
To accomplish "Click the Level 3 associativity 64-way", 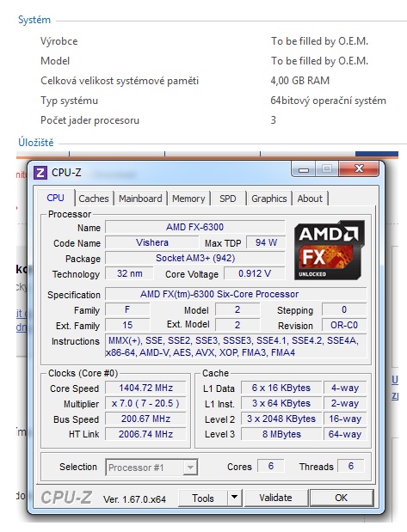I will 345,434.
